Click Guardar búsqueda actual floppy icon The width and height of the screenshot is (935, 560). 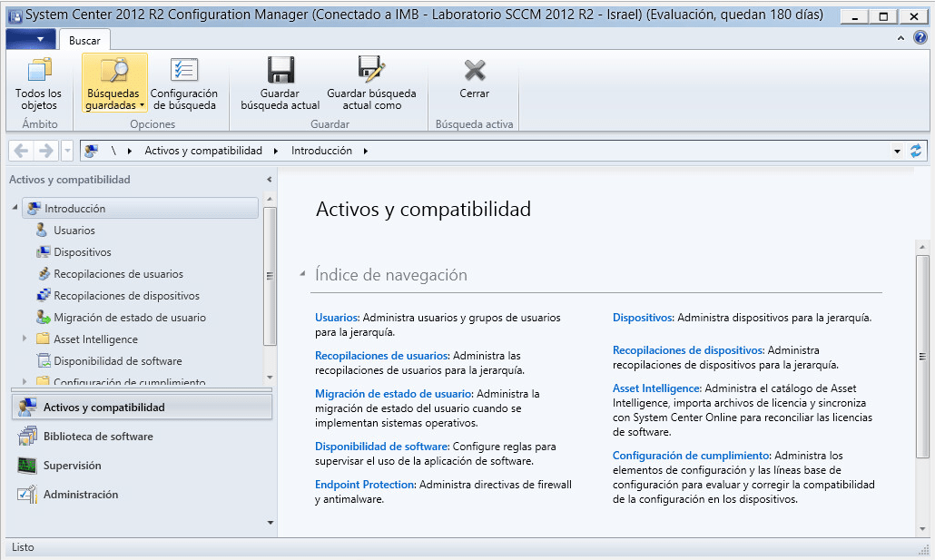click(x=280, y=71)
